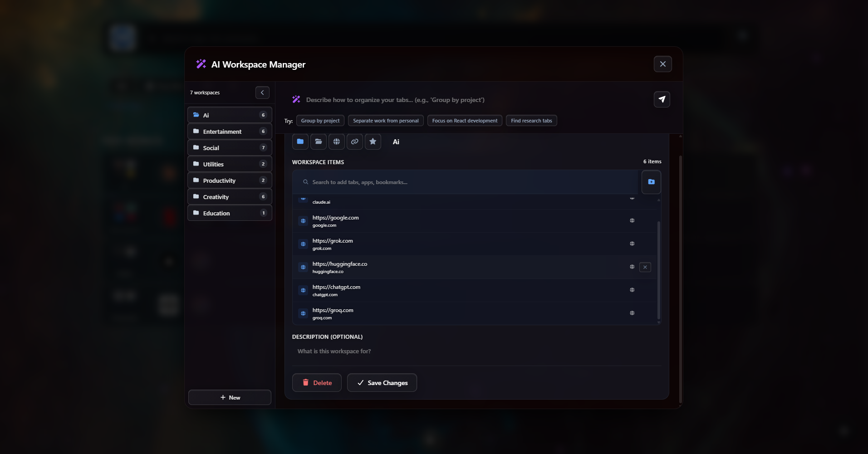The width and height of the screenshot is (868, 454).
Task: Delete the current workspace
Action: coord(317,383)
